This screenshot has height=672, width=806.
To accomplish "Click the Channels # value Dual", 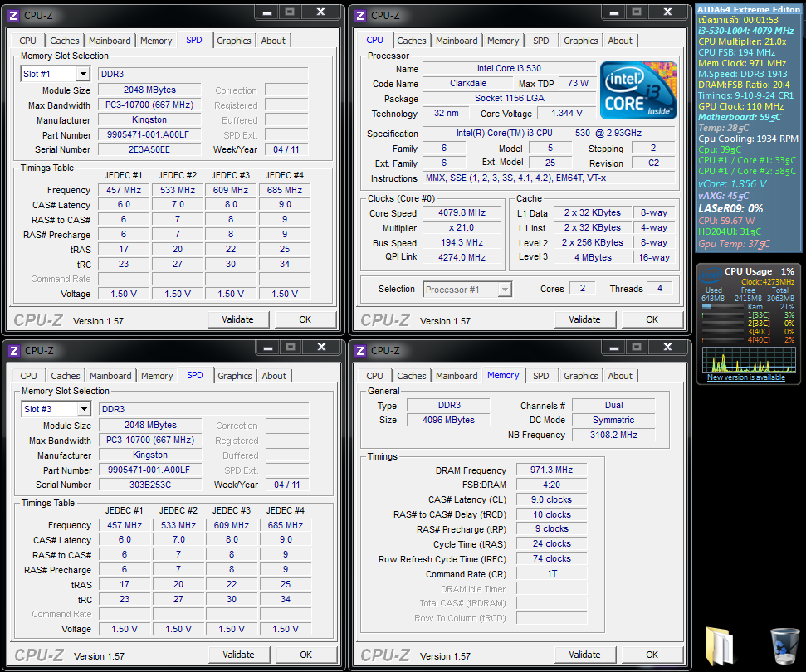I will [x=613, y=405].
